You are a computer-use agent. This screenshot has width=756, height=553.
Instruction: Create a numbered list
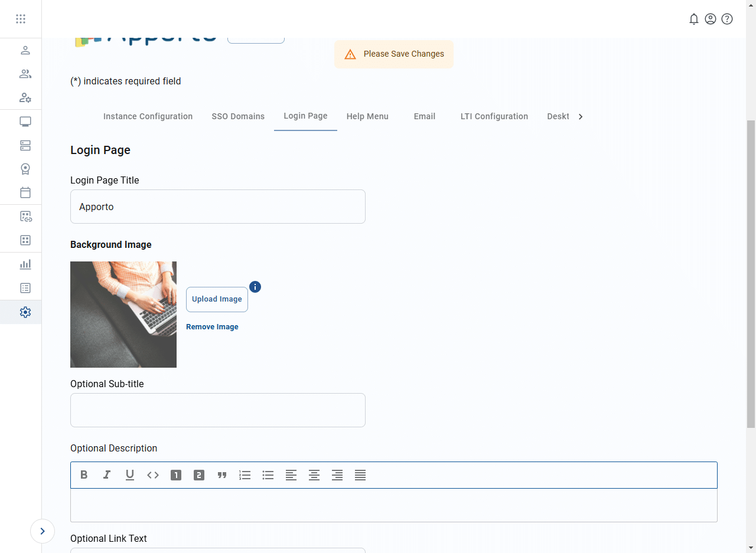coord(245,475)
